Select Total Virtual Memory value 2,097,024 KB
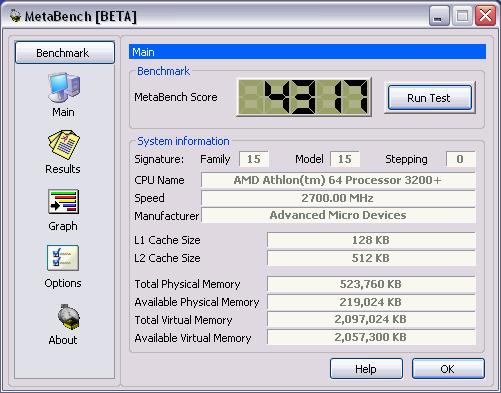Viewport: 501px width, 393px height. pyautogui.click(x=371, y=319)
